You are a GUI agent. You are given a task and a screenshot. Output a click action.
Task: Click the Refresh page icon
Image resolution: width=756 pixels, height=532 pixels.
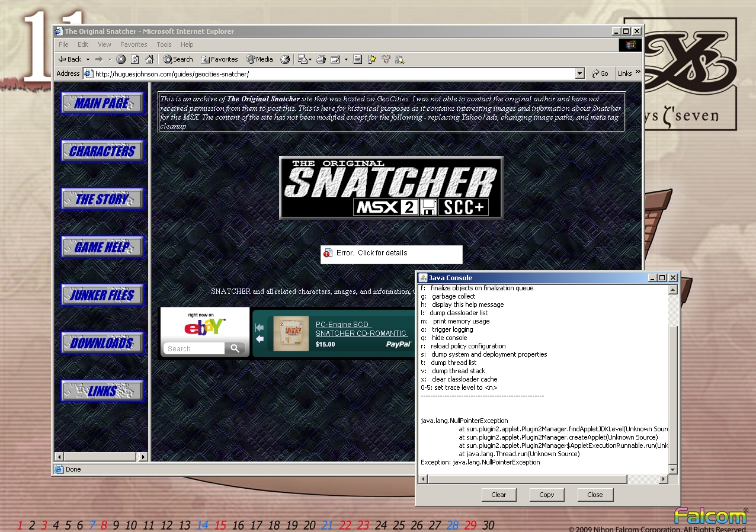(x=135, y=59)
